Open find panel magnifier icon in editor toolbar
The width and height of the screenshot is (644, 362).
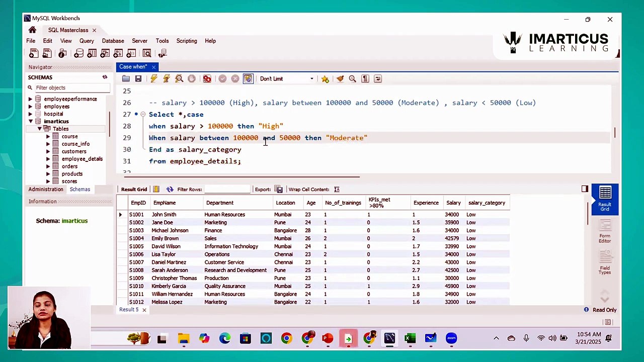click(x=352, y=78)
